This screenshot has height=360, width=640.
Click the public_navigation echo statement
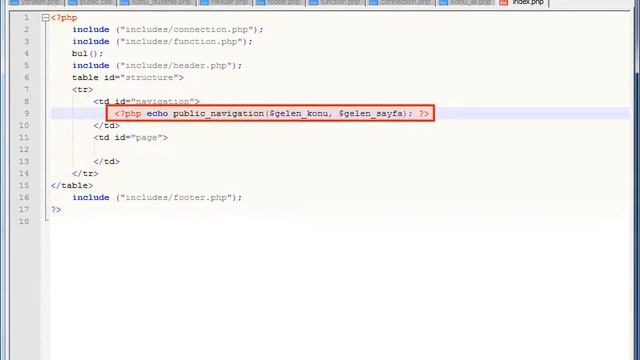click(272, 113)
